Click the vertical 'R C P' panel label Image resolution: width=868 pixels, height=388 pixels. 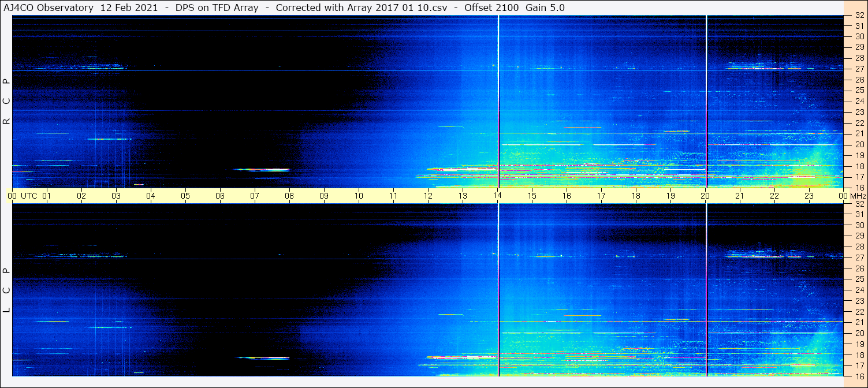6,102
